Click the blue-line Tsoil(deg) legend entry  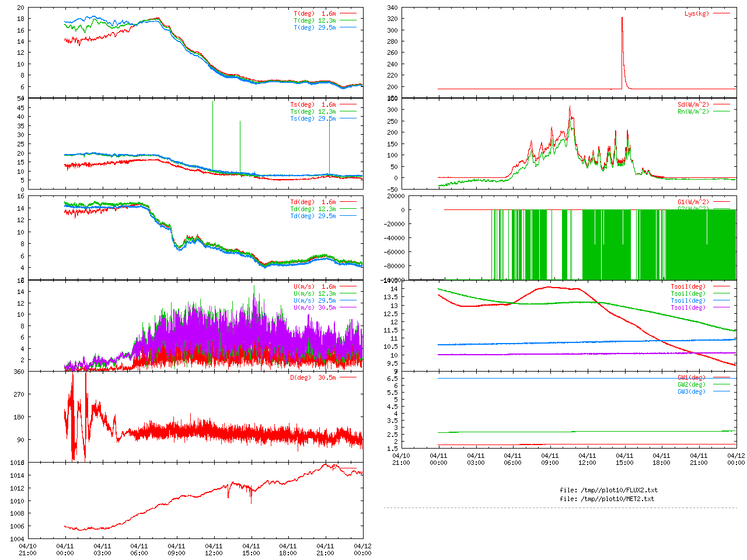click(x=688, y=300)
